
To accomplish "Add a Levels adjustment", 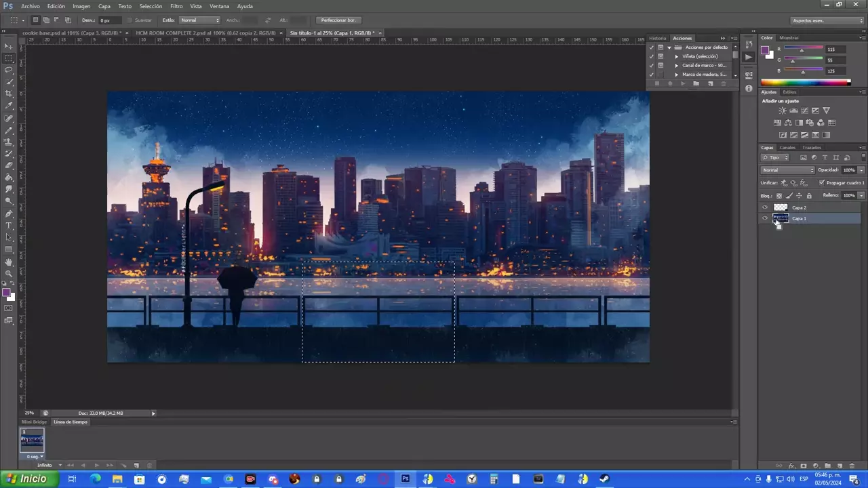I will point(793,110).
